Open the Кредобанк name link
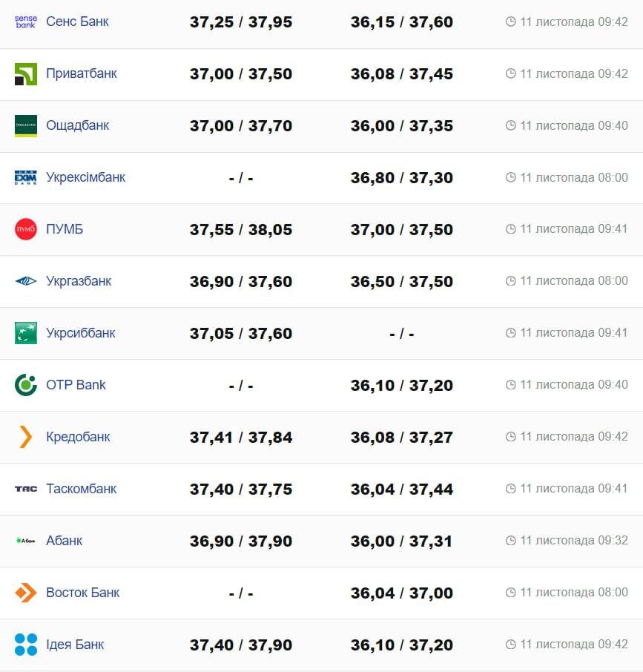This screenshot has width=643, height=672. pos(78,437)
